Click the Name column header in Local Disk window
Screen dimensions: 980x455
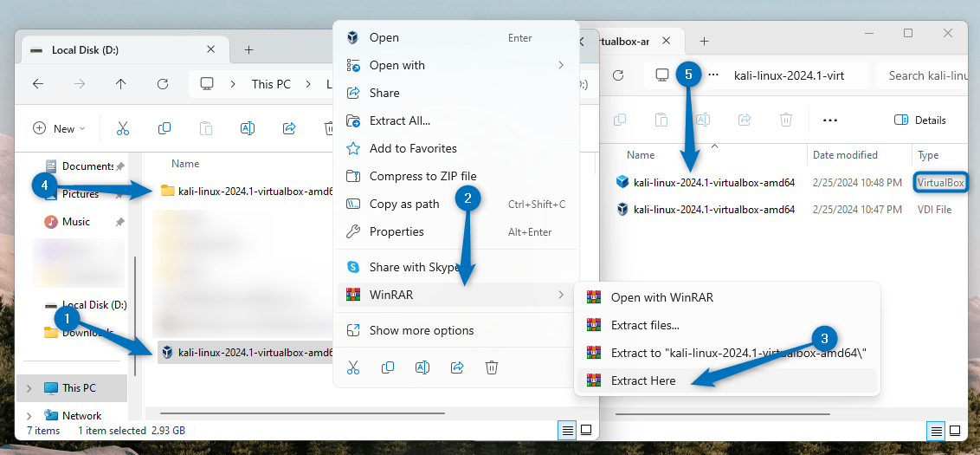click(x=185, y=164)
